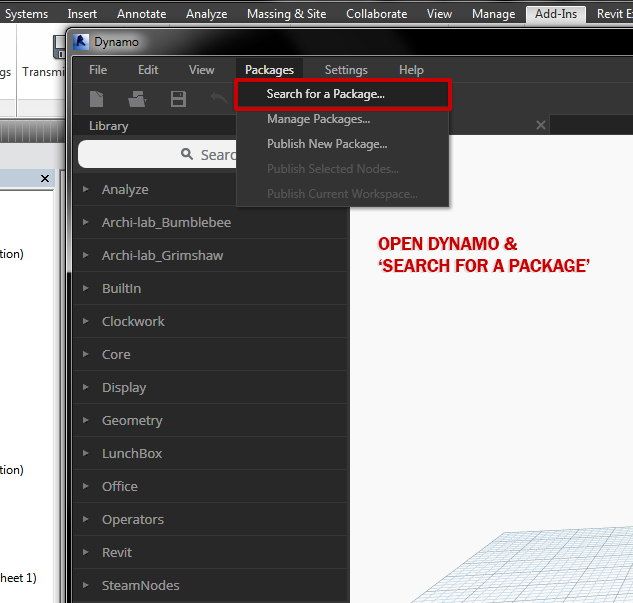Expand the Office category arrow
The image size is (633, 603).
pyautogui.click(x=86, y=486)
